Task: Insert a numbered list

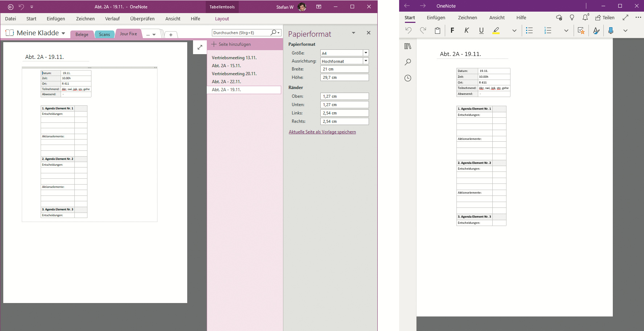Action: 548,31
